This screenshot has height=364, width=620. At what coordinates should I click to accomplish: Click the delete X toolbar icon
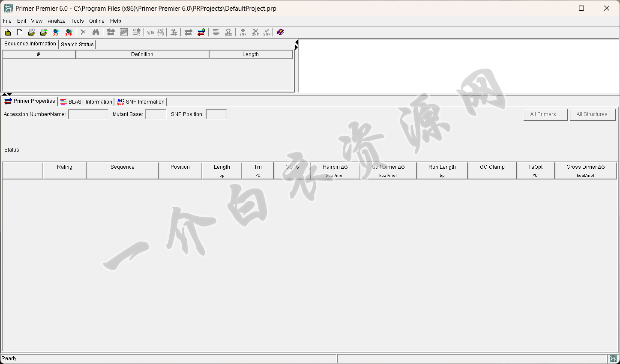(84, 32)
